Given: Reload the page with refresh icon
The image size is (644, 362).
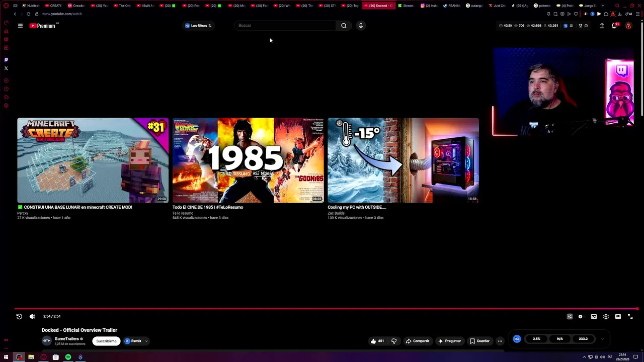Looking at the screenshot, I should click(x=29, y=14).
